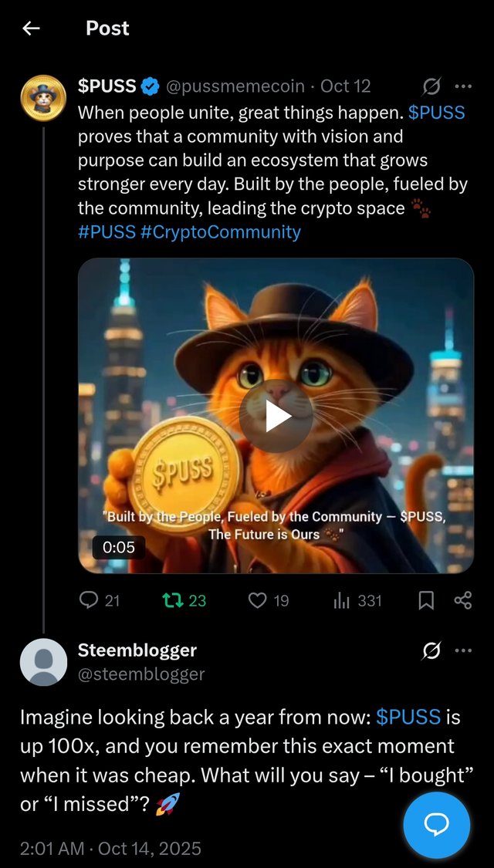This screenshot has width=494, height=868.
Task: Reply to post with 21 comments
Action: click(100, 600)
